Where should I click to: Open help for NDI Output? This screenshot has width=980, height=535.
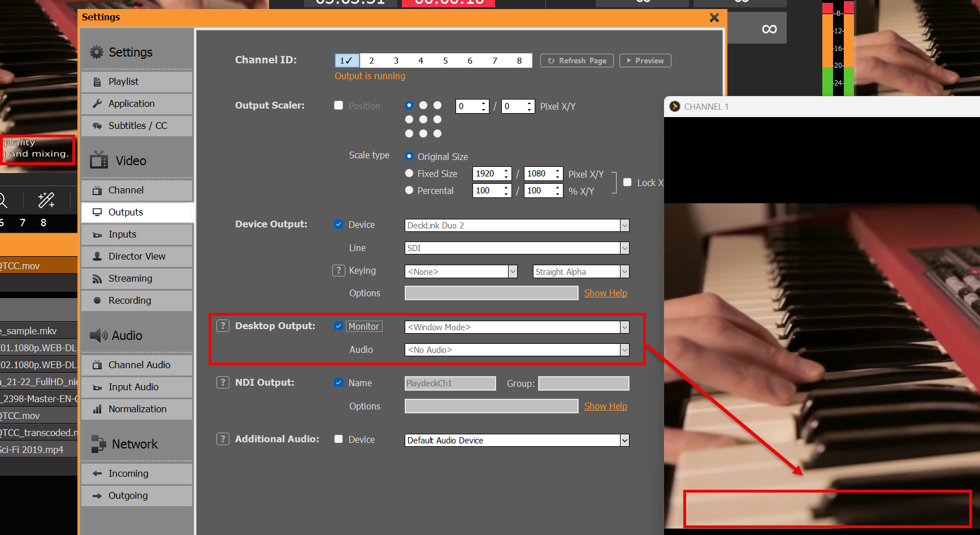[223, 382]
